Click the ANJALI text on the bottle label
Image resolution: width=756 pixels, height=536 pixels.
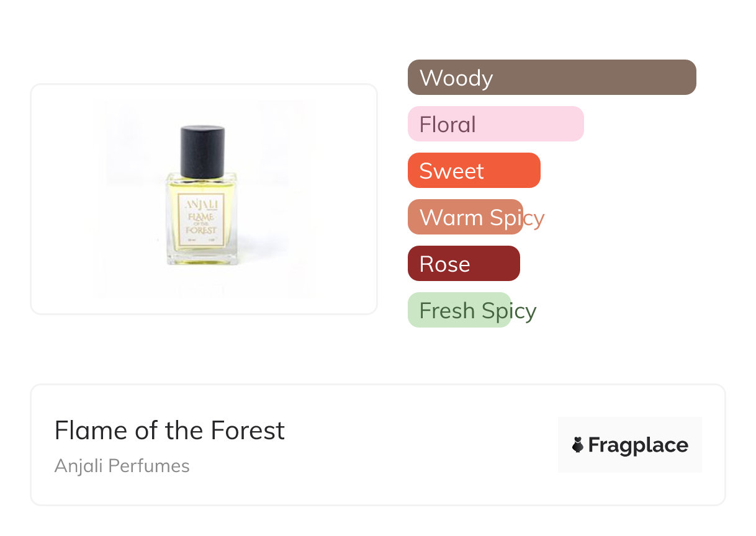[201, 203]
